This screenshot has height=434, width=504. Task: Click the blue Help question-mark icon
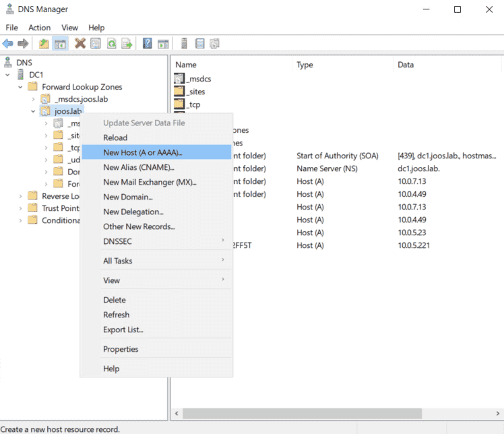pos(147,43)
